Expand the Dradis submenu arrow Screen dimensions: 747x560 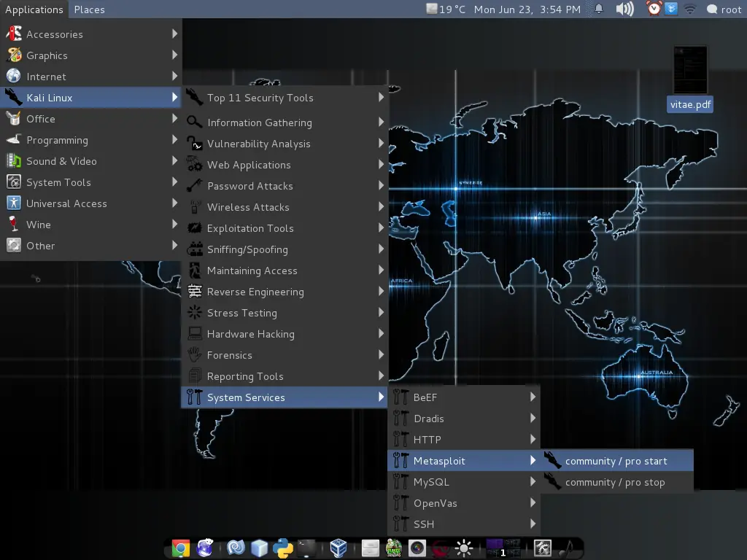click(533, 418)
